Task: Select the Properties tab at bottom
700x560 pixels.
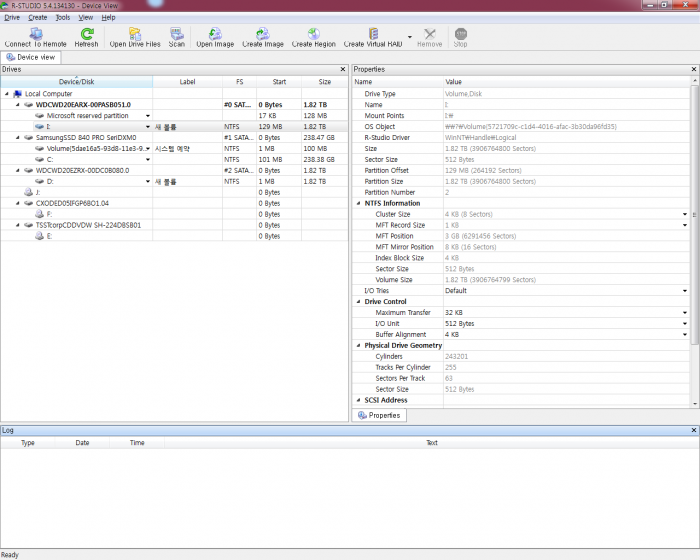Action: [379, 415]
